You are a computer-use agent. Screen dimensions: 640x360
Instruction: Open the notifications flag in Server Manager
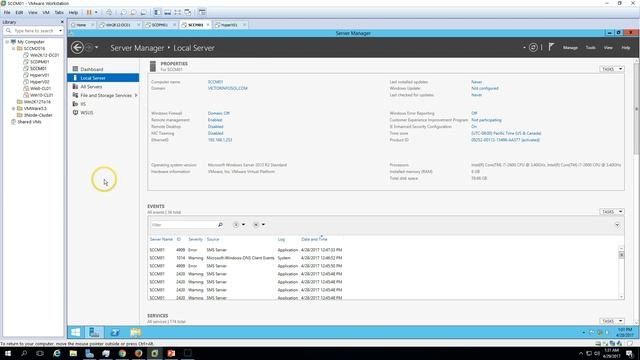point(551,47)
